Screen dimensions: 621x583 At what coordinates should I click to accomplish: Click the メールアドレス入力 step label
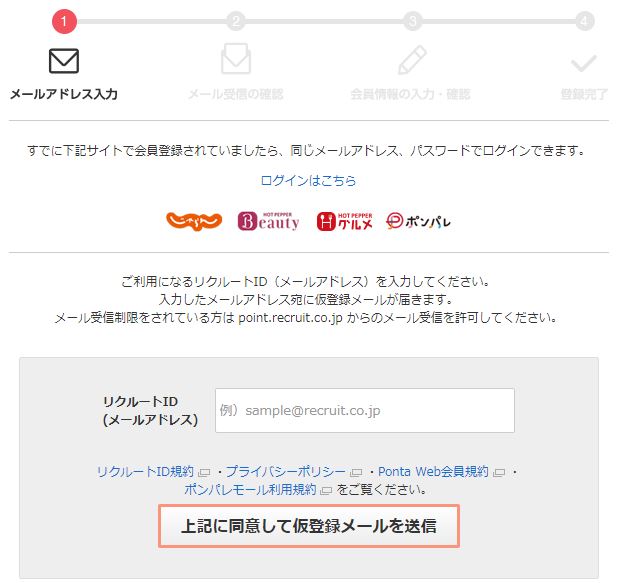(64, 94)
